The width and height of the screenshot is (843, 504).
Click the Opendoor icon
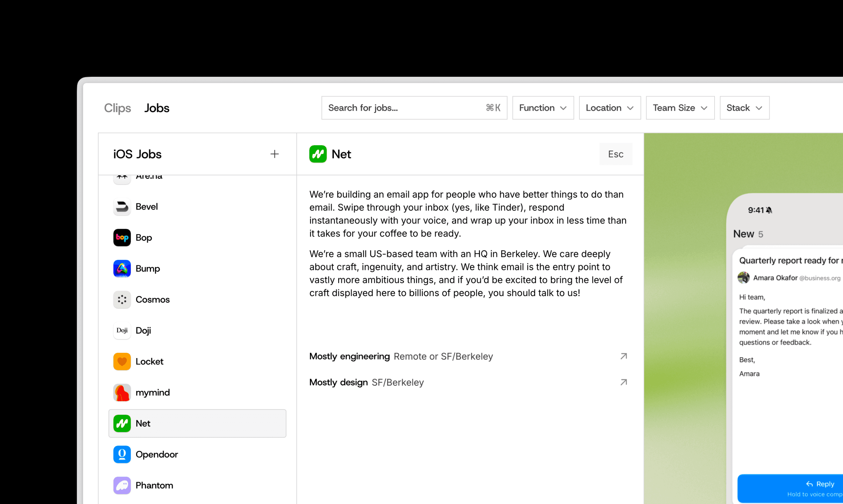[122, 454]
